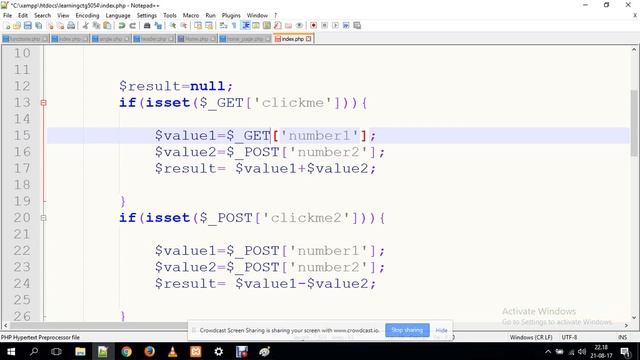This screenshot has height=360, width=640.
Task: Click the Stop Recording macro icon
Action: (x=324, y=25)
